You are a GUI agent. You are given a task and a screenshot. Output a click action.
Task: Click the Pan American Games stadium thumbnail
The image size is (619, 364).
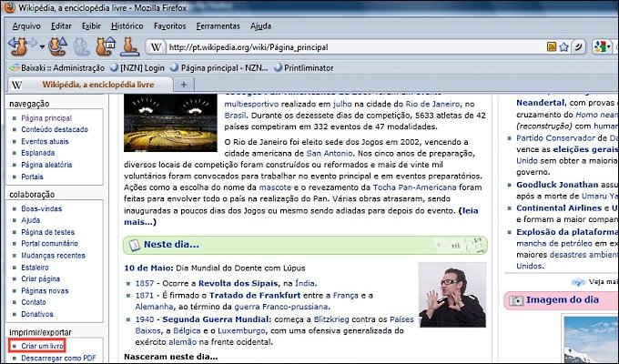170,123
